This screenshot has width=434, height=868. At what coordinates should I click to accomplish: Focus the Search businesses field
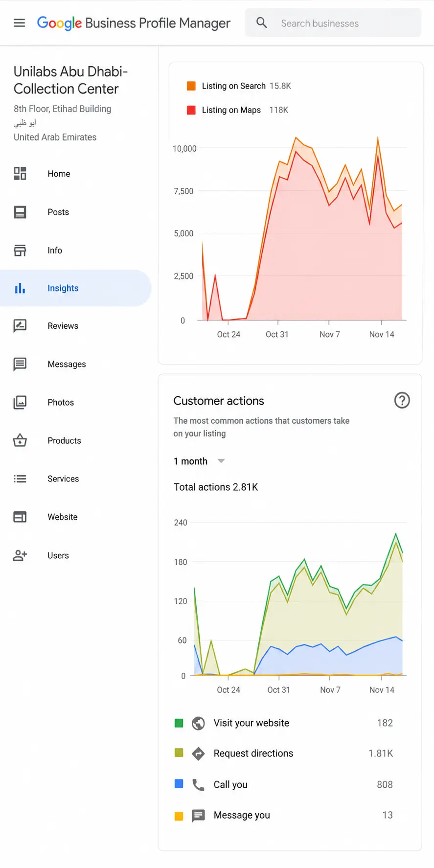[333, 23]
